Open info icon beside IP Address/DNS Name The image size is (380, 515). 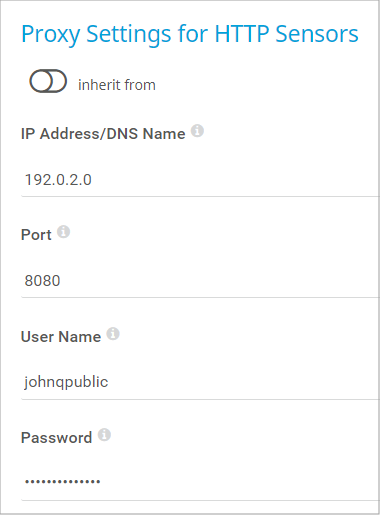197,131
